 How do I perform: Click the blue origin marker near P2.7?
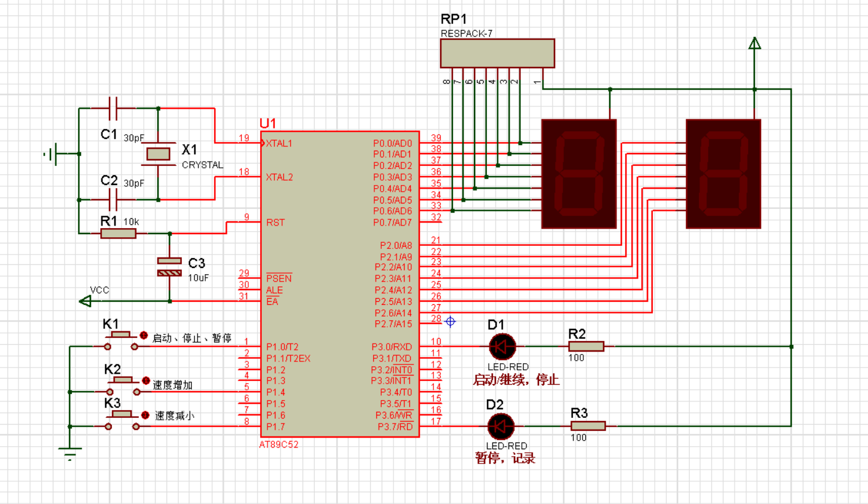tap(450, 321)
